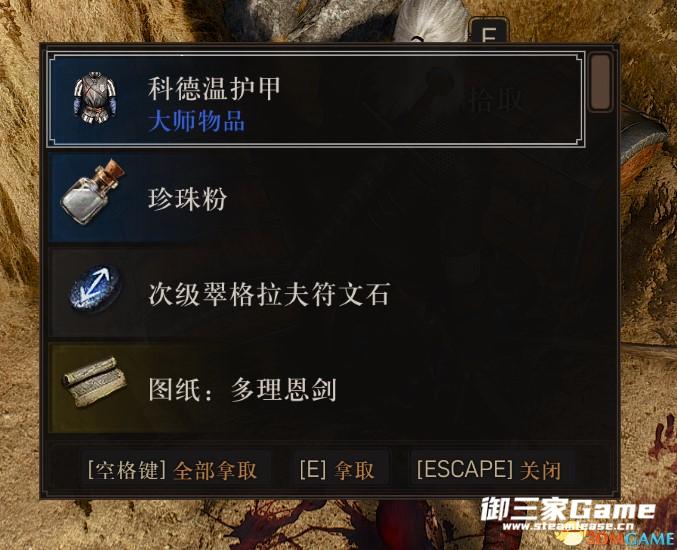Click the 3DMGAME watermark logo

tap(631, 539)
